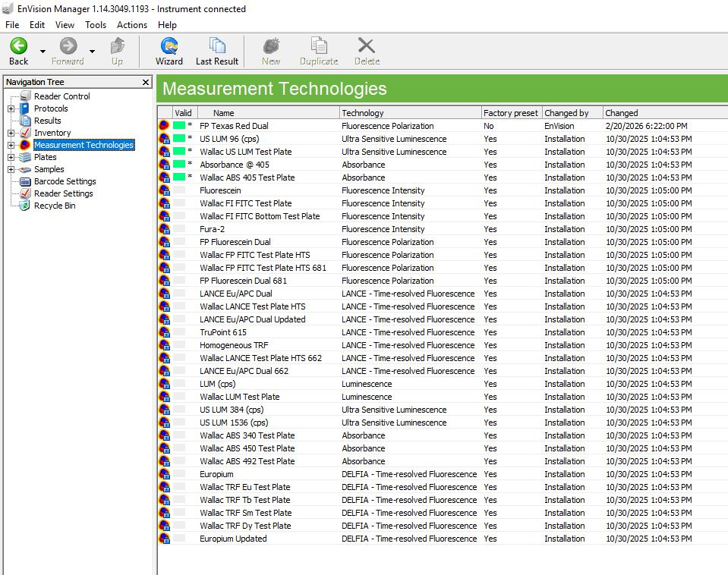Open the Tools menu

[96, 25]
